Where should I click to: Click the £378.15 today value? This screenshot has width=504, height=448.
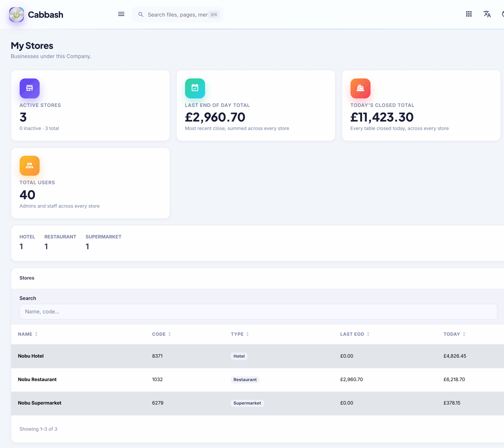[x=452, y=403]
